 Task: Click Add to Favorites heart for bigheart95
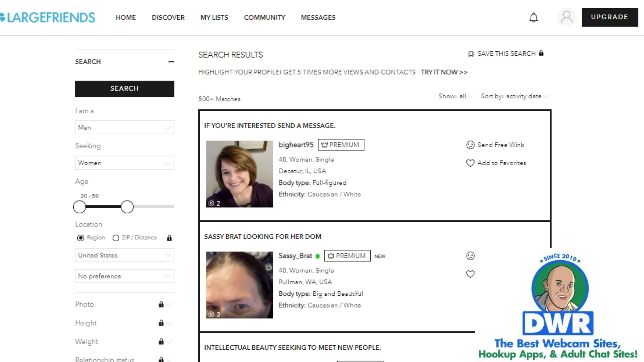click(x=470, y=163)
